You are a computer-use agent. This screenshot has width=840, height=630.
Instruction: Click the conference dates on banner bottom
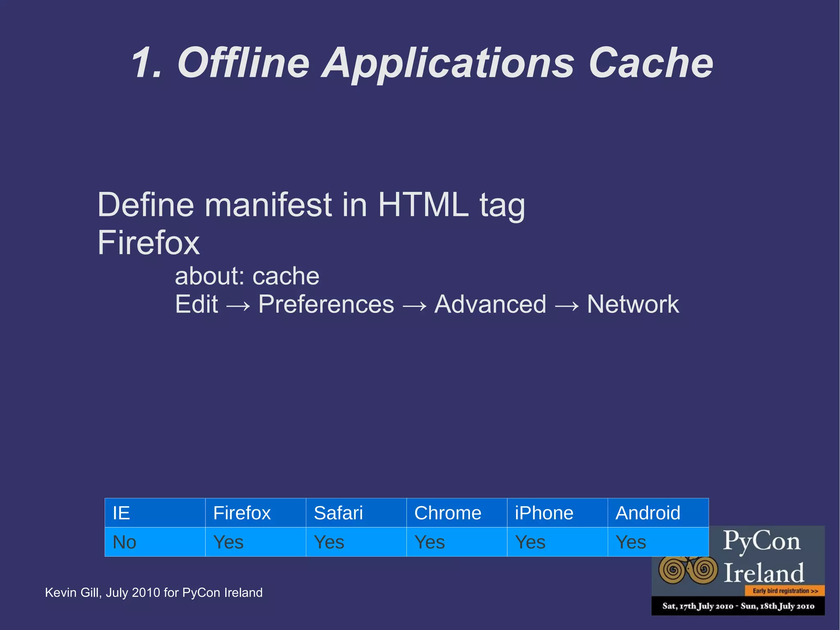coord(738,606)
